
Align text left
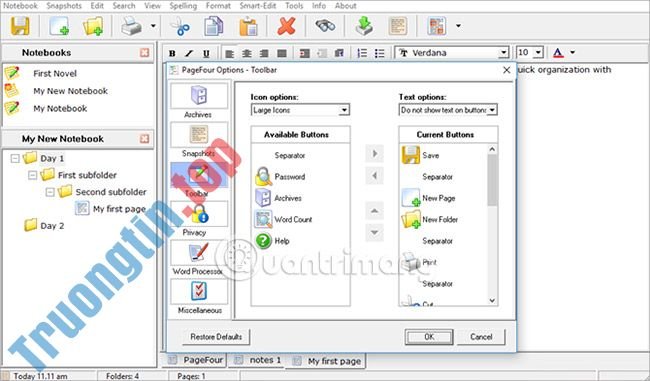coord(229,53)
